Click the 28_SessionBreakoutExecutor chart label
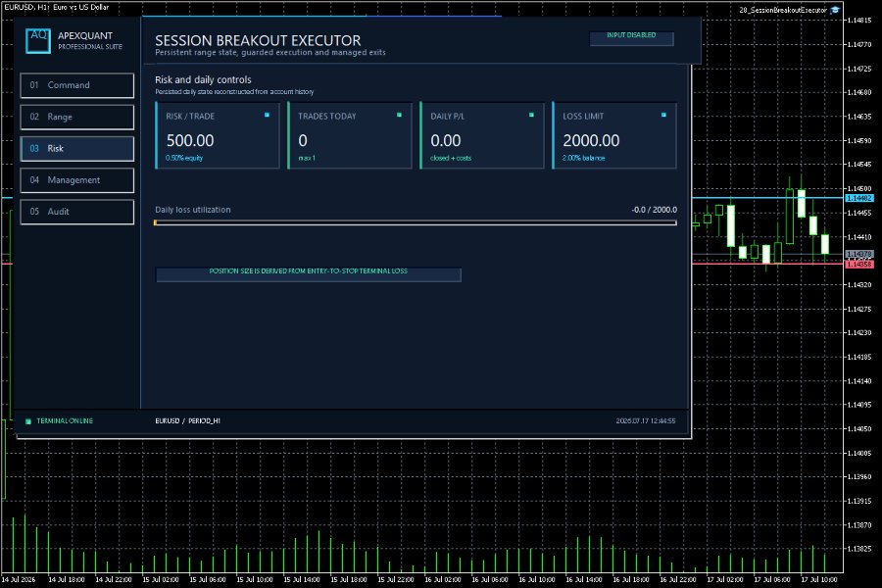The image size is (882, 588). pyautogui.click(x=782, y=10)
